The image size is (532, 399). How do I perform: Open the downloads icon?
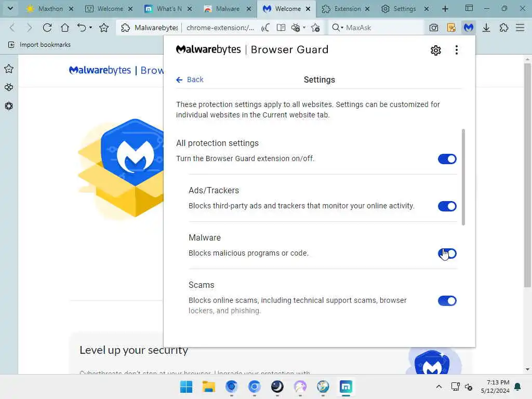coord(486,28)
